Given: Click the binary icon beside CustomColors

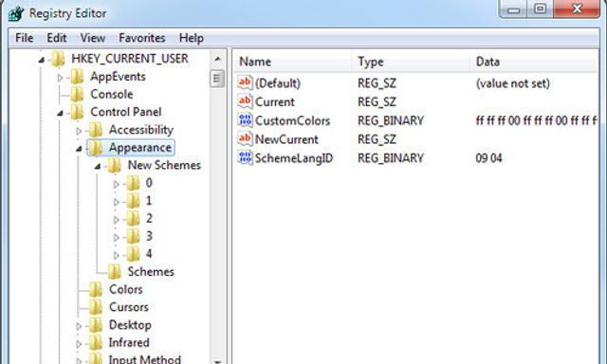Looking at the screenshot, I should (x=245, y=120).
